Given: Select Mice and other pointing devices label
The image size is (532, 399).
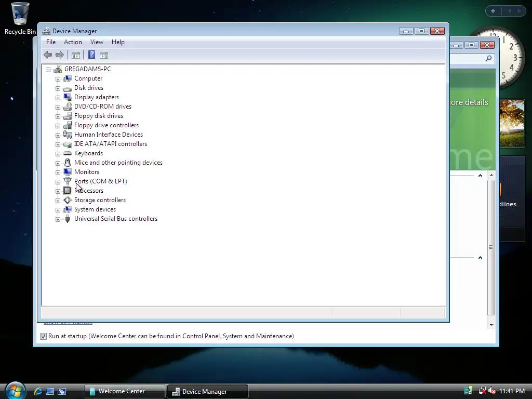Looking at the screenshot, I should click(118, 163).
